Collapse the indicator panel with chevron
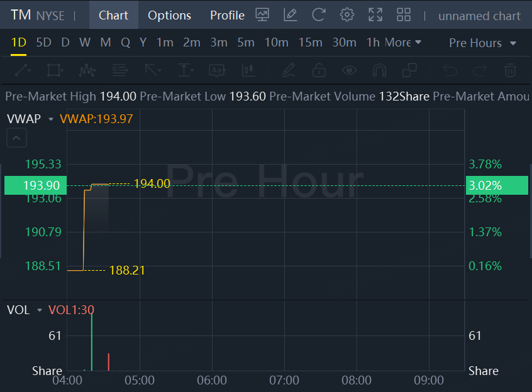532x392 pixels. (x=17, y=138)
